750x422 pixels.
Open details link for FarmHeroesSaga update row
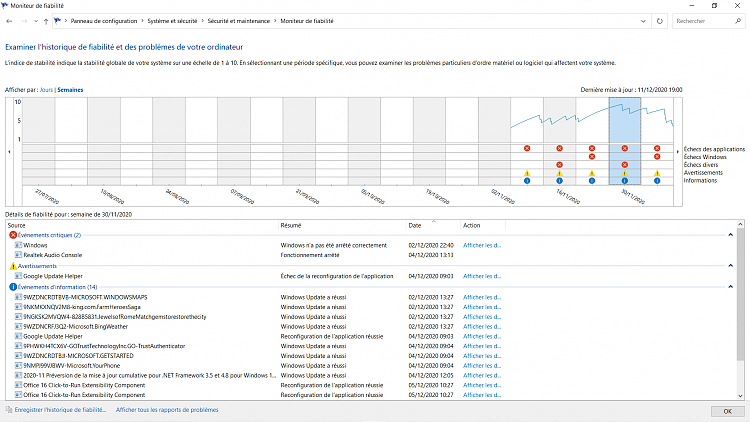pyautogui.click(x=482, y=307)
